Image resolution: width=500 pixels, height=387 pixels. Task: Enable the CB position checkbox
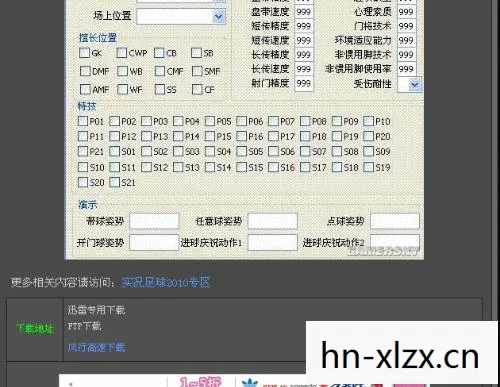pyautogui.click(x=159, y=53)
